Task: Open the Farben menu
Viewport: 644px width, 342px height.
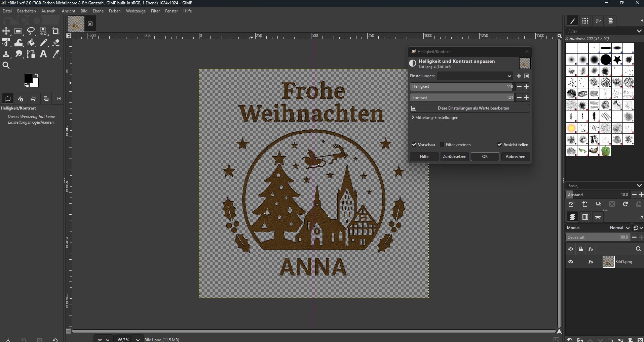Action: tap(115, 11)
